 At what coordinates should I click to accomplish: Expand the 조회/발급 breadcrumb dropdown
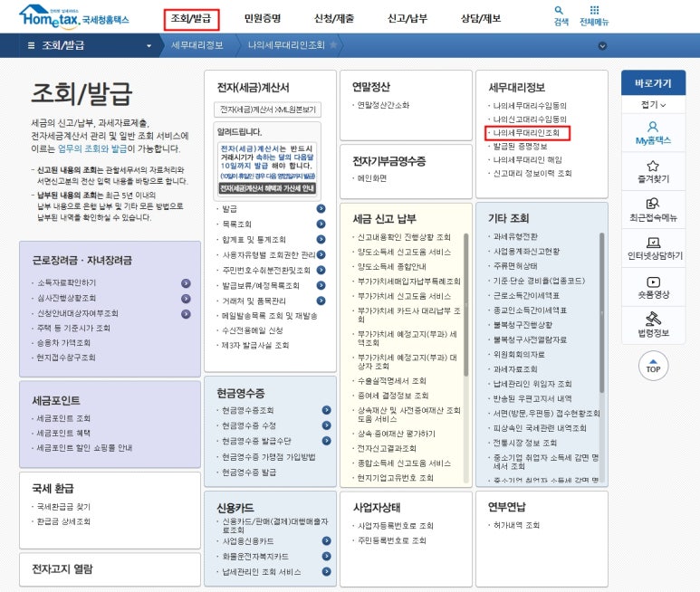click(x=149, y=45)
